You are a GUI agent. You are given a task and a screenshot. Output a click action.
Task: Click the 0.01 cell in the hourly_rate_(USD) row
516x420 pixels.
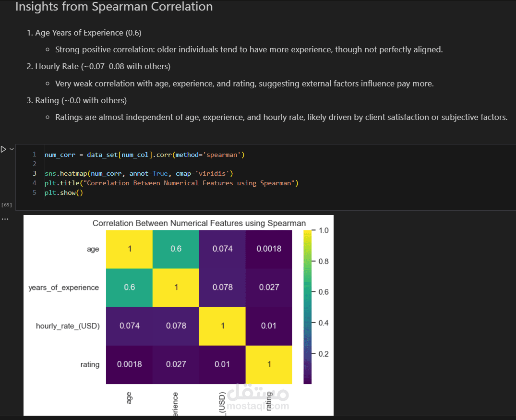point(269,326)
